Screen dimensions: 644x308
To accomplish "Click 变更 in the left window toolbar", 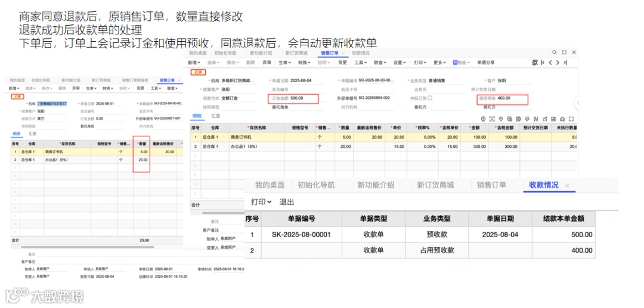I will (x=141, y=88).
